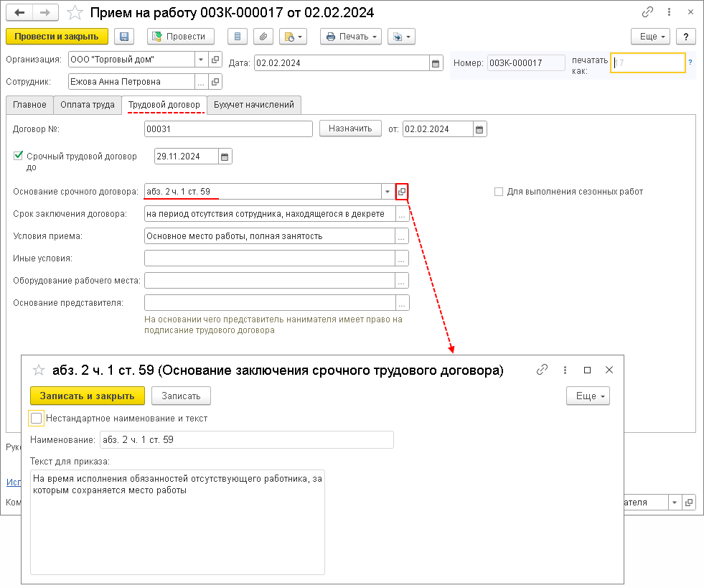Click Назначить contract number button
Image resolution: width=704 pixels, height=588 pixels.
click(350, 129)
